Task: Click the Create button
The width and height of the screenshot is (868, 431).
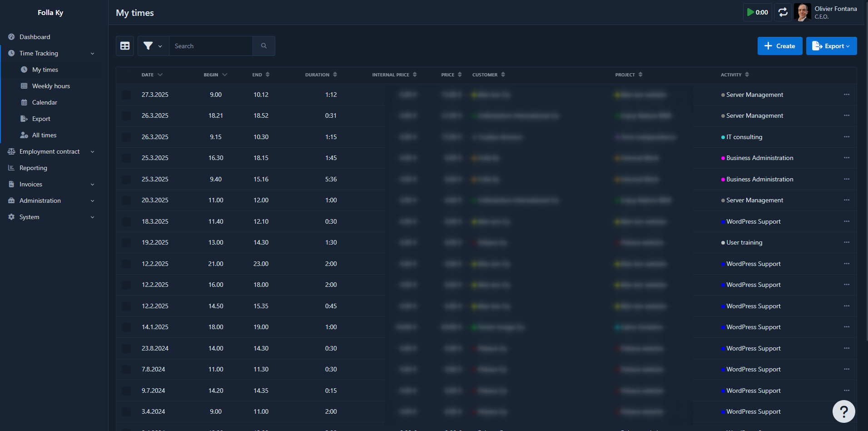Action: click(779, 46)
